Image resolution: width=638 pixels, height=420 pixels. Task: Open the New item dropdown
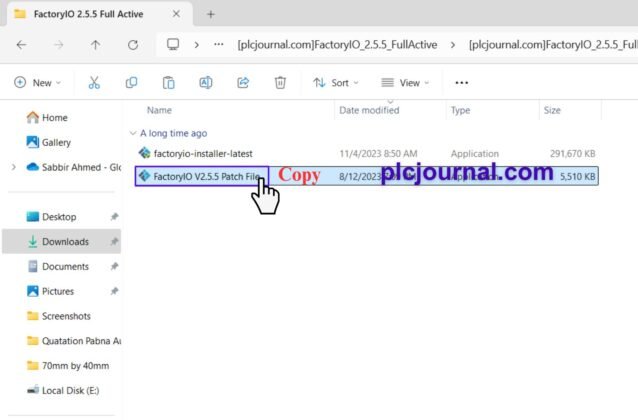click(39, 83)
